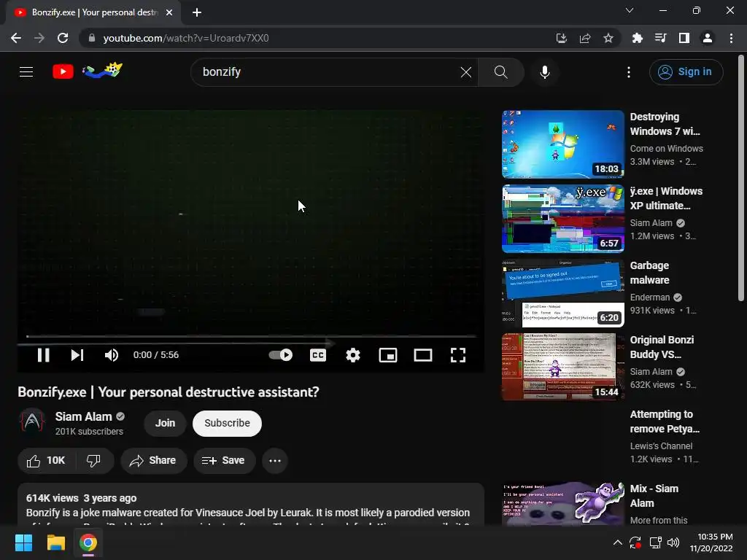The image size is (747, 560).
Task: Save video to a playlist
Action: click(224, 461)
